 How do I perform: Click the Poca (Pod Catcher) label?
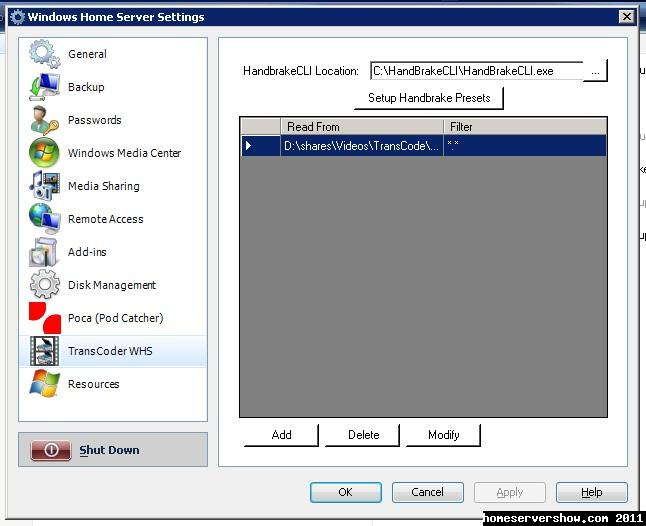point(116,318)
